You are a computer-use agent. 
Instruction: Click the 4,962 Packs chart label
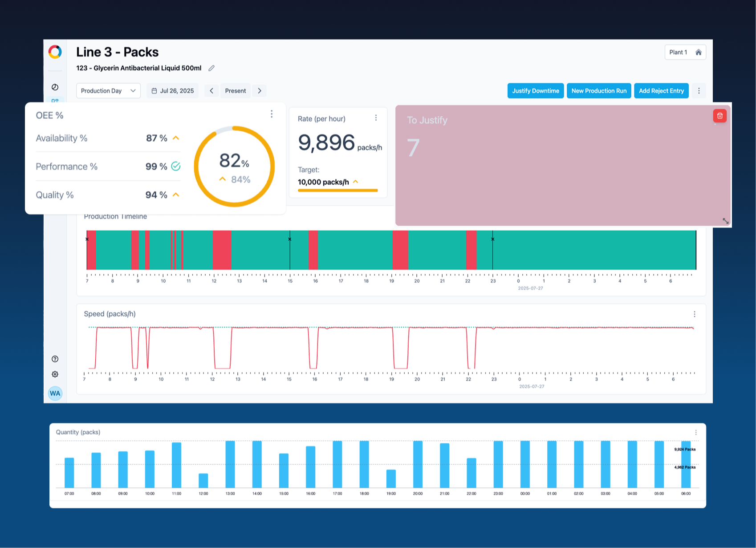685,467
